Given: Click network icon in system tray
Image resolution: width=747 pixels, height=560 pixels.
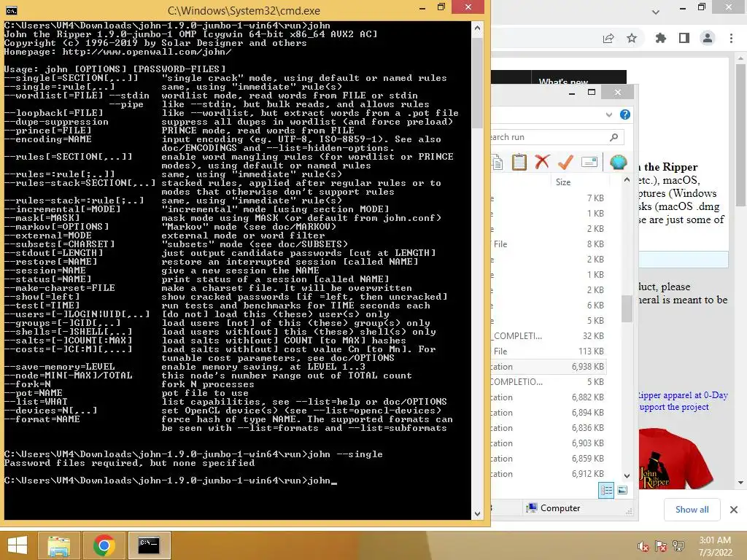Looking at the screenshot, I should pyautogui.click(x=678, y=546).
